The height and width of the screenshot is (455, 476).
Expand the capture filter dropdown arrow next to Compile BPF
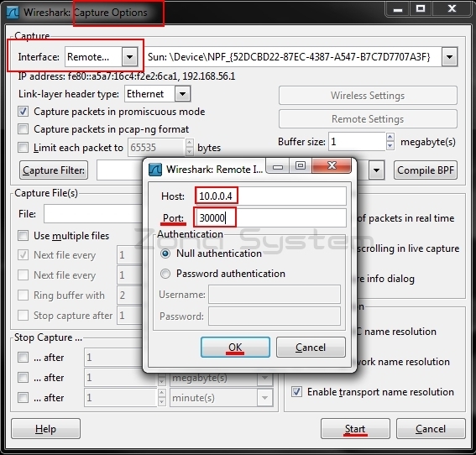pyautogui.click(x=376, y=170)
